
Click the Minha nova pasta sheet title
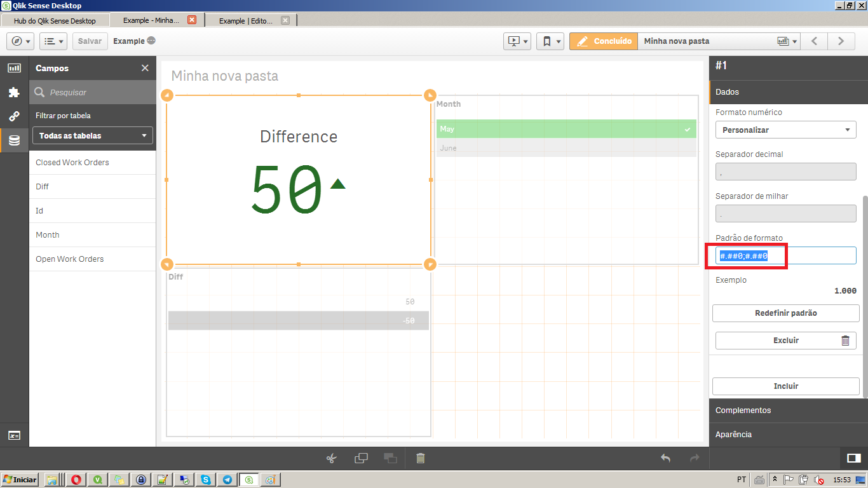[225, 76]
